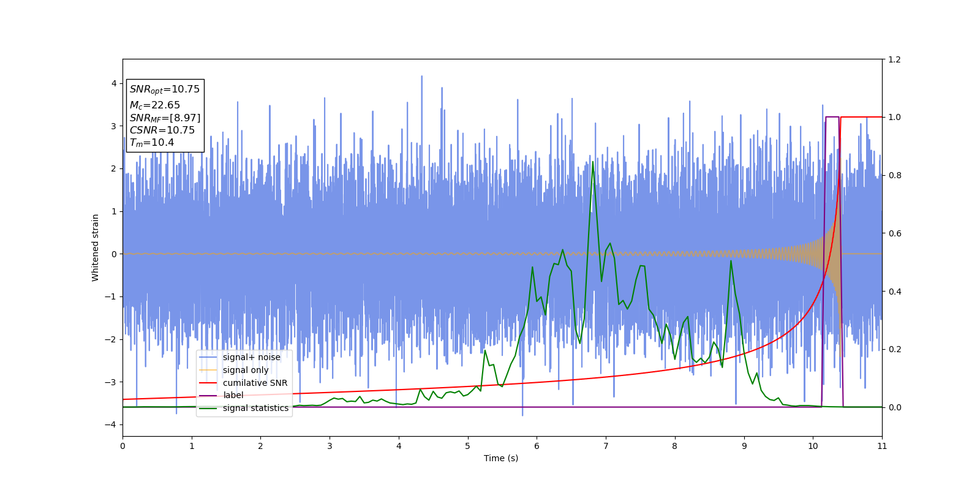Click right axis tick label 0.8

[895, 175]
